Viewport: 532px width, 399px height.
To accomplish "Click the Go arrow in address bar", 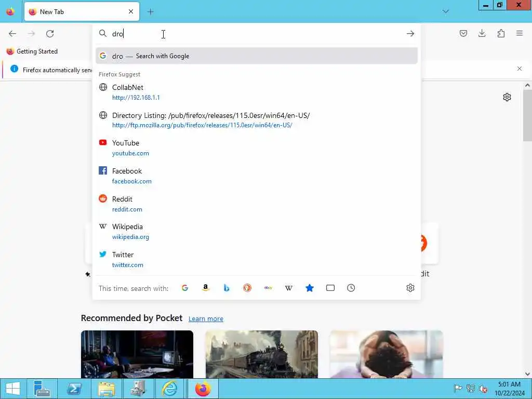I will point(410,34).
